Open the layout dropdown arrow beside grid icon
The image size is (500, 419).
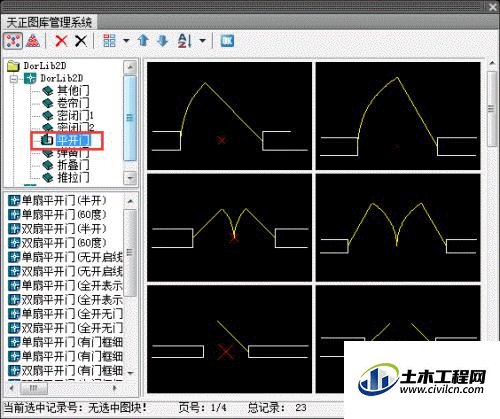point(126,41)
